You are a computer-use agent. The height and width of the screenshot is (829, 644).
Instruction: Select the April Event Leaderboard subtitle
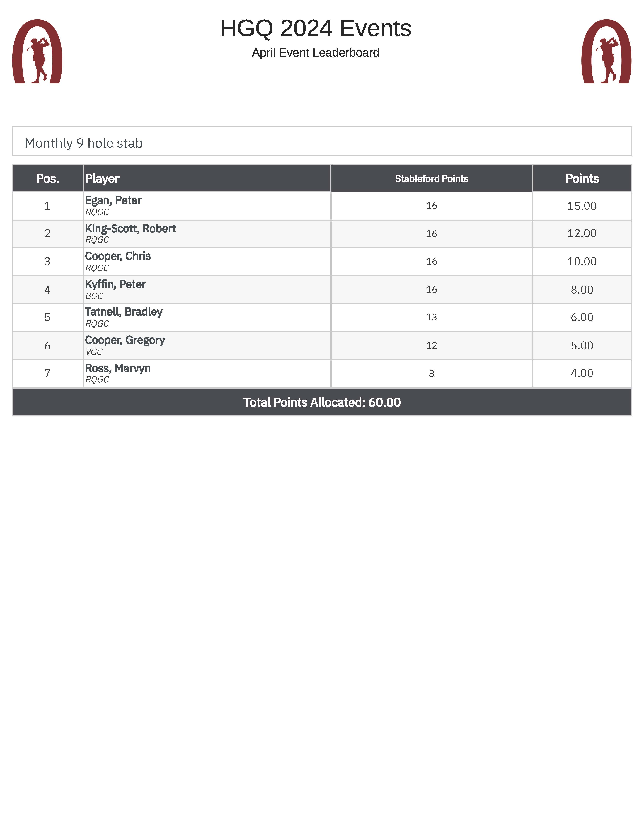point(315,53)
